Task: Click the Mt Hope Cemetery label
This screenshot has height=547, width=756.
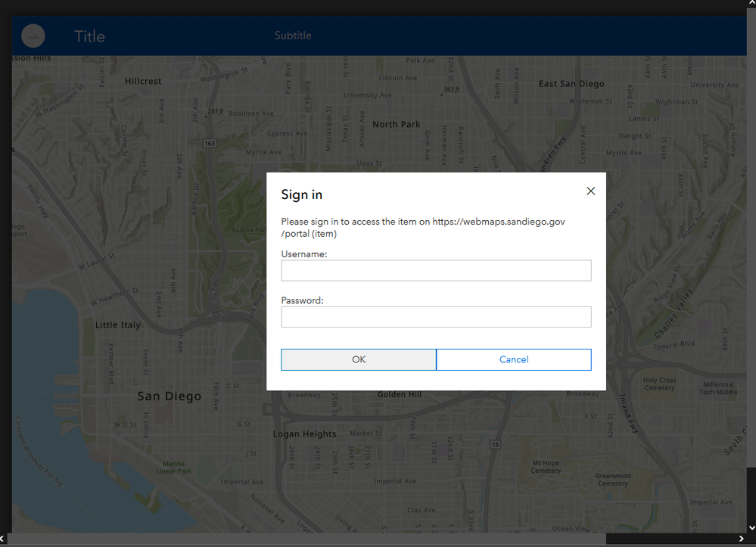Action: click(x=546, y=467)
